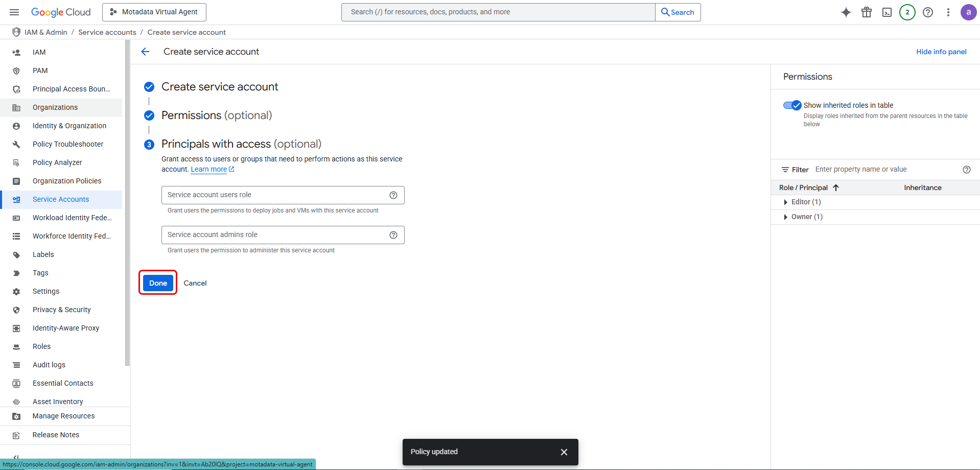Open the IAM & Admin breadcrumb
The image size is (980, 470).
point(46,32)
